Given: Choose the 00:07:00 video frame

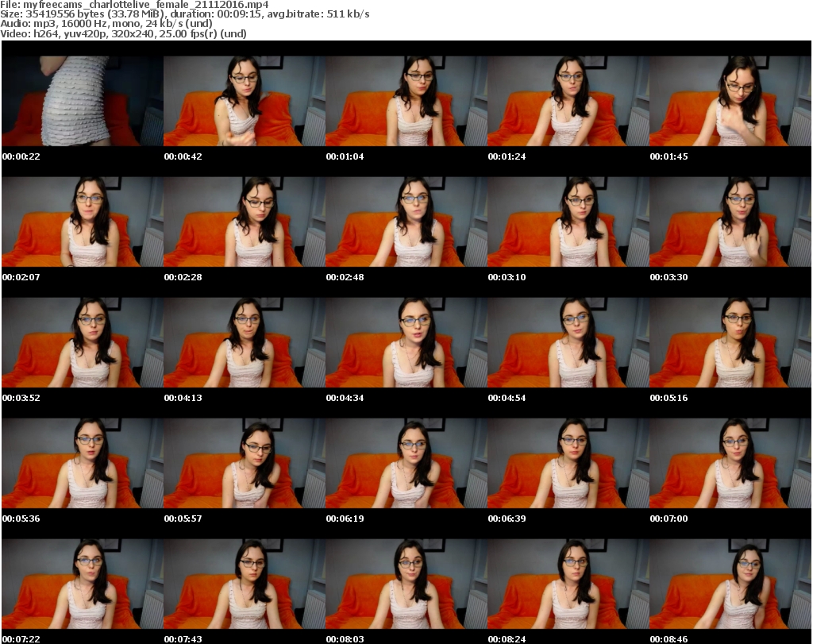Looking at the screenshot, I should 730,463.
